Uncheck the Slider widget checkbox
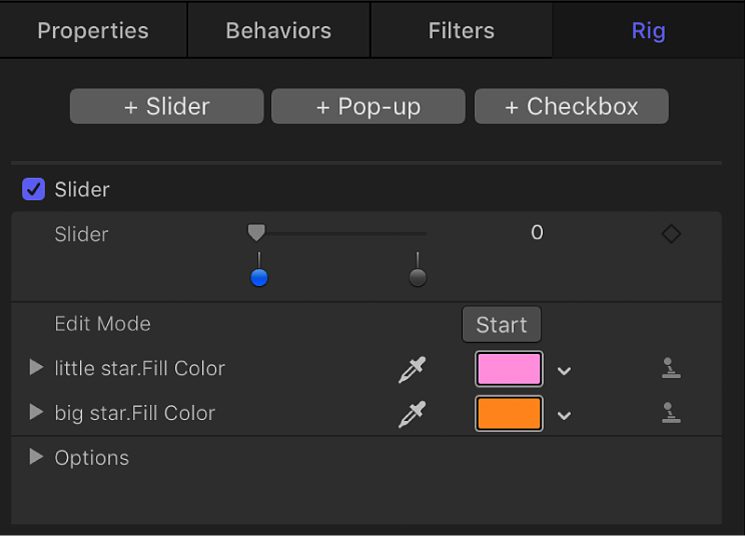The width and height of the screenshot is (745, 537). [x=34, y=189]
